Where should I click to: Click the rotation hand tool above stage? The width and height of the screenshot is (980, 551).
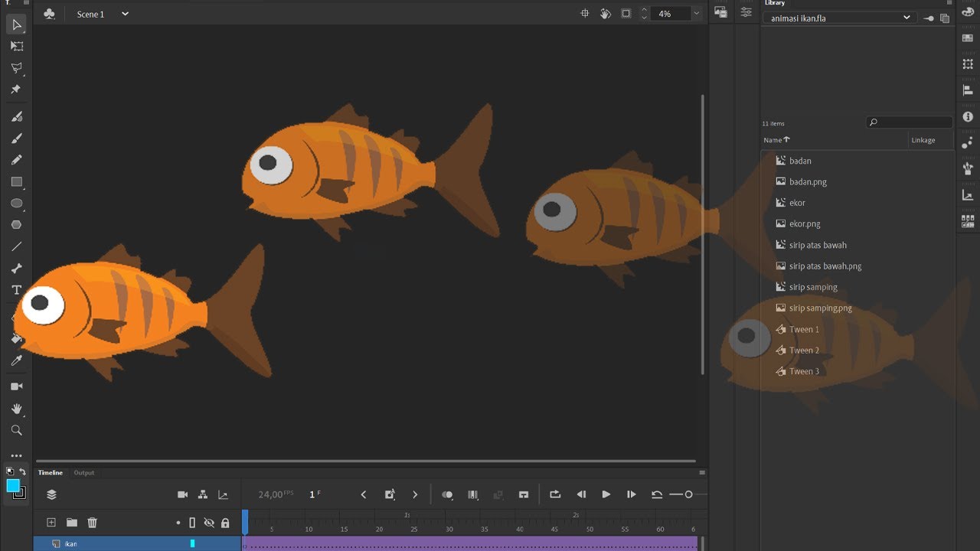(605, 13)
